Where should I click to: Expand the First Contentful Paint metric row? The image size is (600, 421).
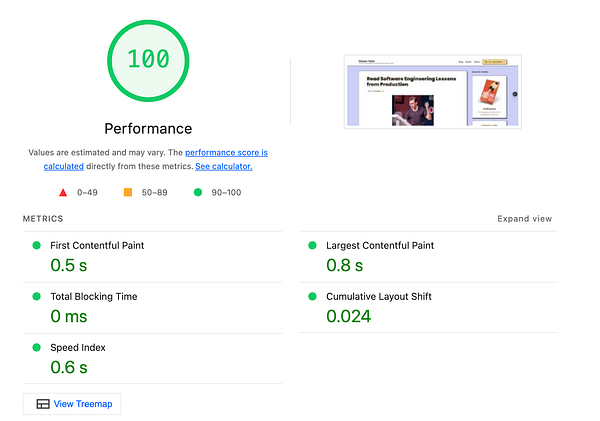click(x=152, y=257)
